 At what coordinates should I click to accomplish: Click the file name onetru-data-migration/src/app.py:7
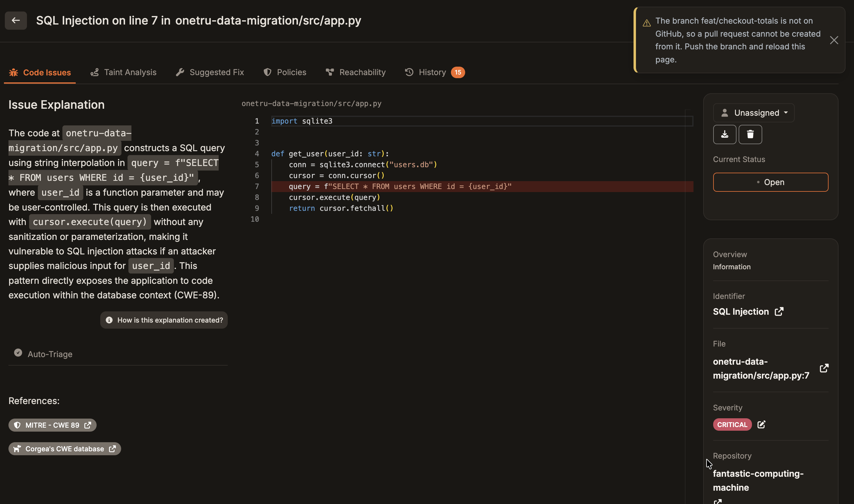point(761,369)
